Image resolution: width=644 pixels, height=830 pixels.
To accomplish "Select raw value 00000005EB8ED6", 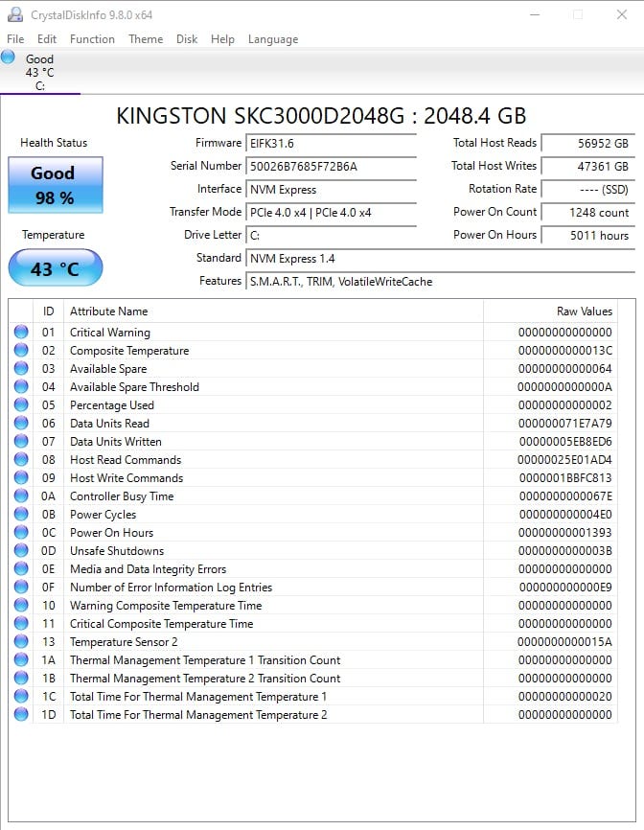I will click(x=565, y=442).
